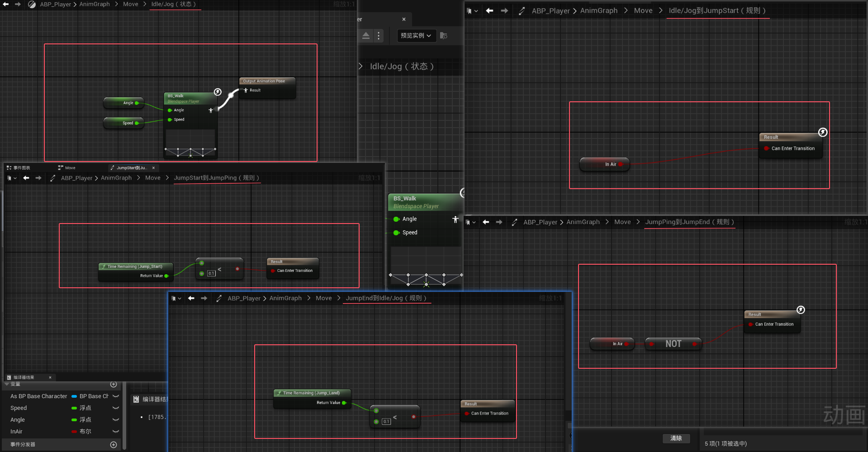Select the Time Remaining (Jump_Start) node
868x452 pixels.
136,271
